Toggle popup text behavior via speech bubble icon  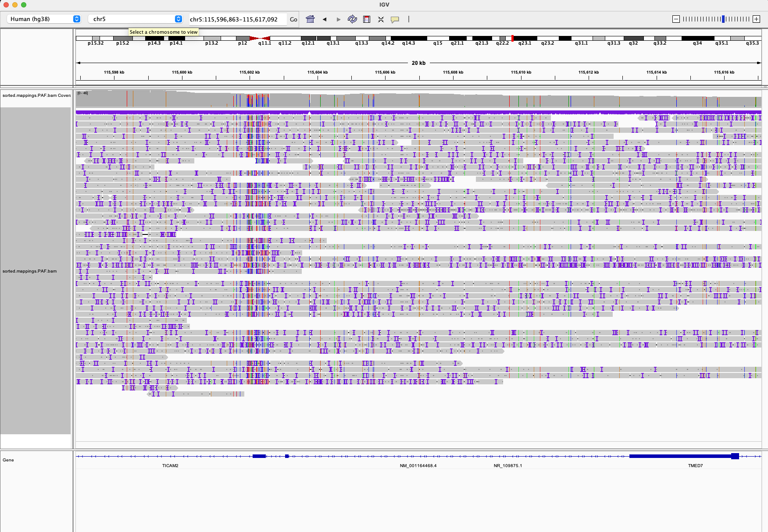tap(394, 19)
